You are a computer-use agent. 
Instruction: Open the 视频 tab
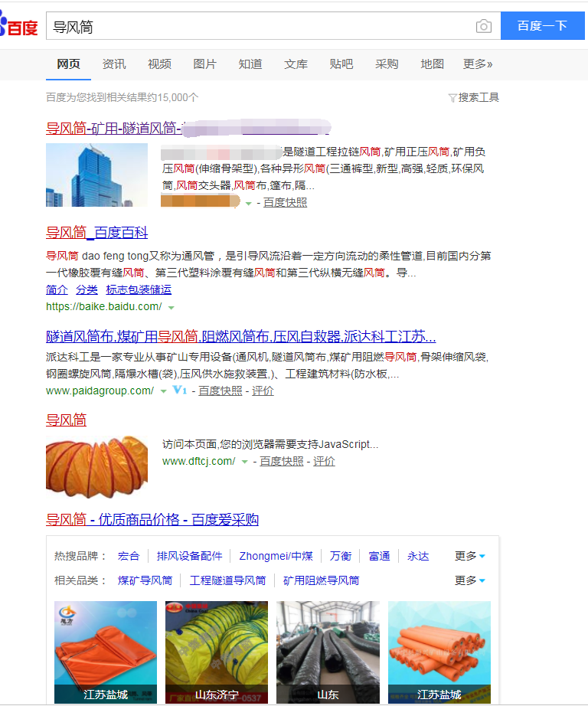(x=159, y=64)
